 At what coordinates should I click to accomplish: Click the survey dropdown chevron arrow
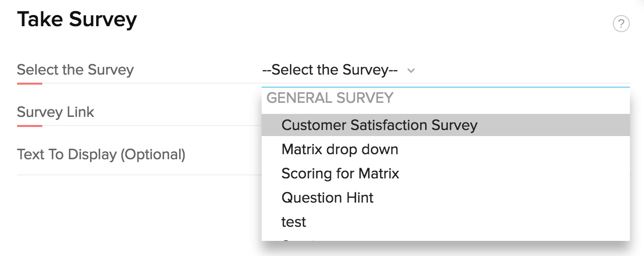pyautogui.click(x=411, y=71)
